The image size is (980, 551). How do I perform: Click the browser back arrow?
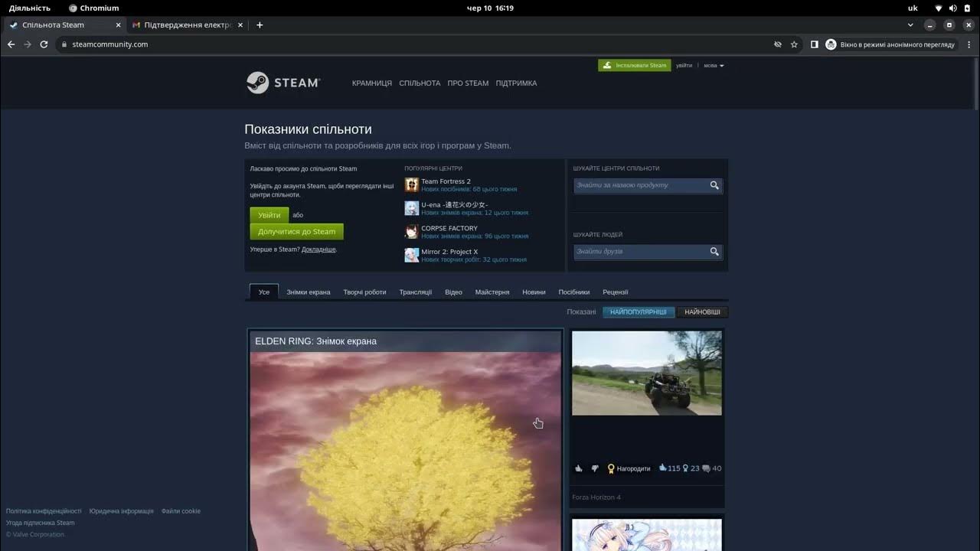click(11, 44)
